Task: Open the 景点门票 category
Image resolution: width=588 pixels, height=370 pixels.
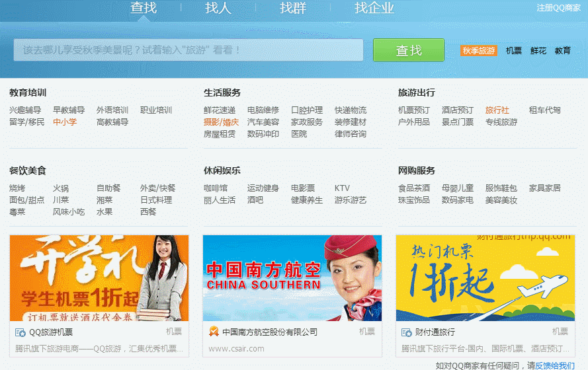Action: 458,122
